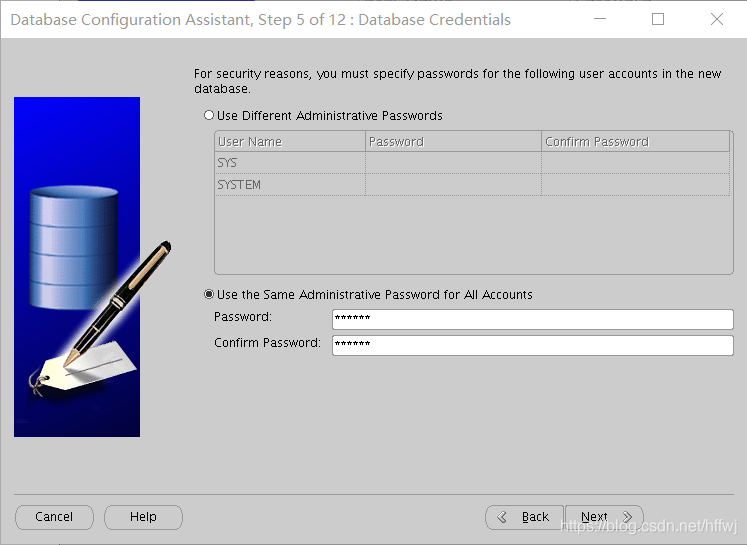Click the Confirm Password input field
The width and height of the screenshot is (747, 545).
533,345
